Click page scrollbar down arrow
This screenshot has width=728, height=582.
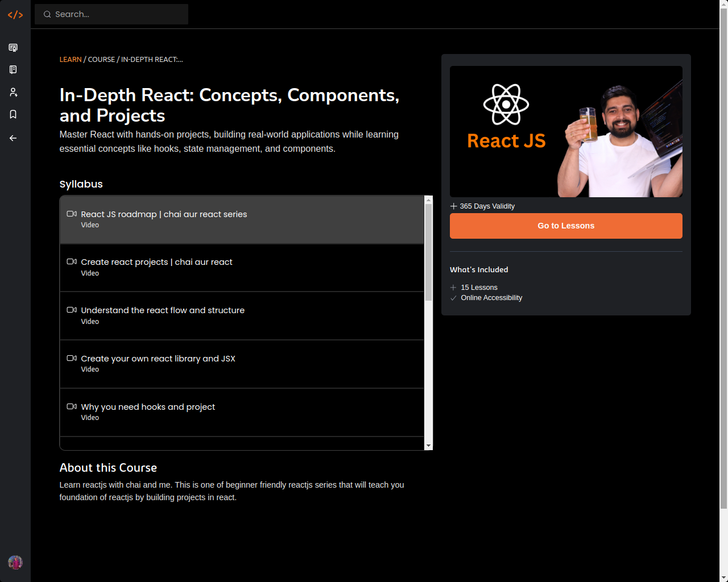(x=723, y=577)
